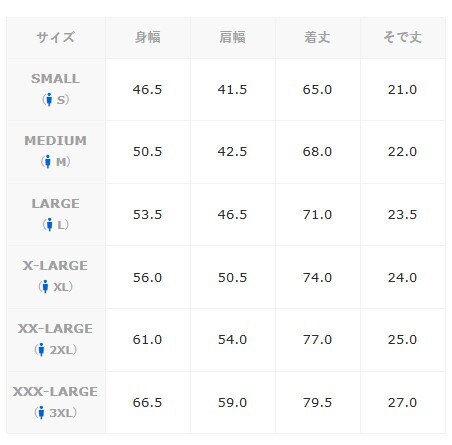452x445 pixels.
Task: Click the blue person icon beside XL
Action: coord(45,287)
